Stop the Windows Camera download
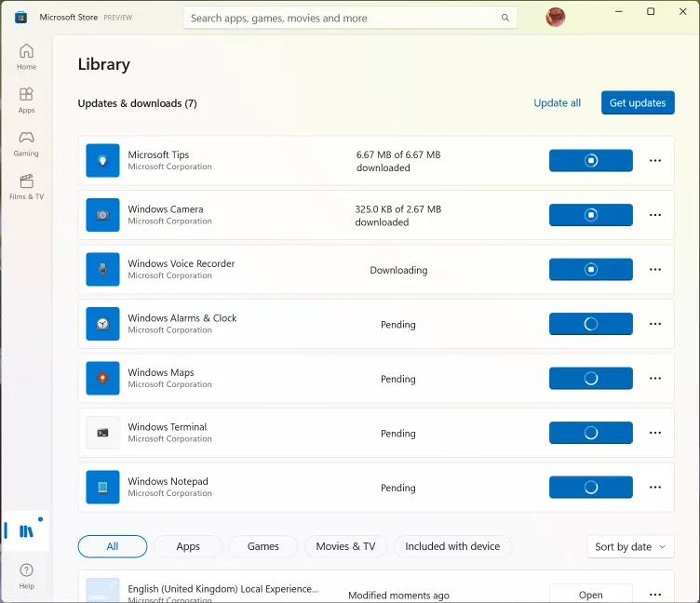 click(x=590, y=215)
